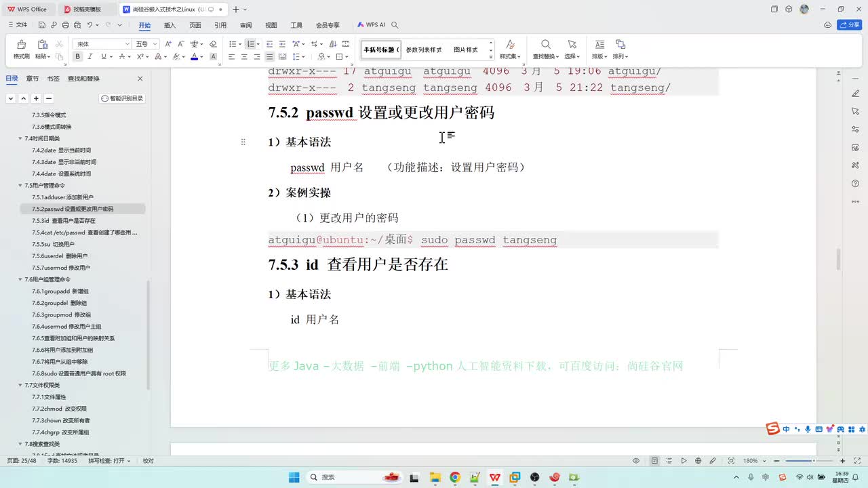Screen dimensions: 868x488
Task: Click the Undo arrow icon
Action: point(90,25)
